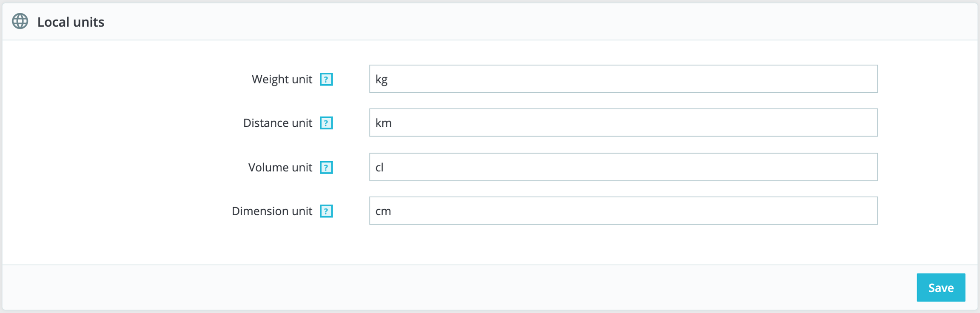The image size is (980, 313).
Task: Open the Weight unit help tooltip icon
Action: pyautogui.click(x=326, y=80)
